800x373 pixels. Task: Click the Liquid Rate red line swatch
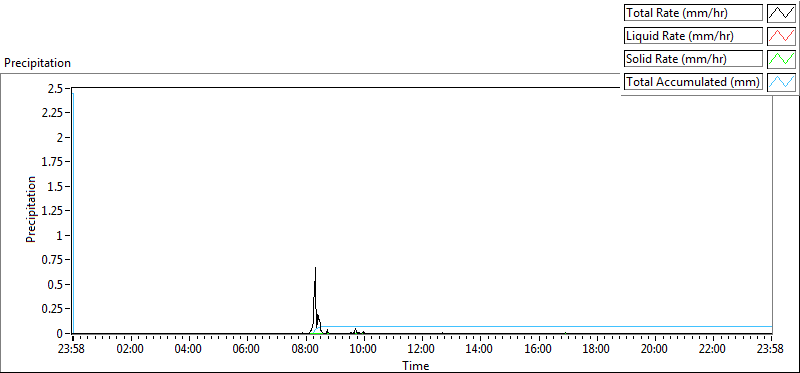(782, 36)
